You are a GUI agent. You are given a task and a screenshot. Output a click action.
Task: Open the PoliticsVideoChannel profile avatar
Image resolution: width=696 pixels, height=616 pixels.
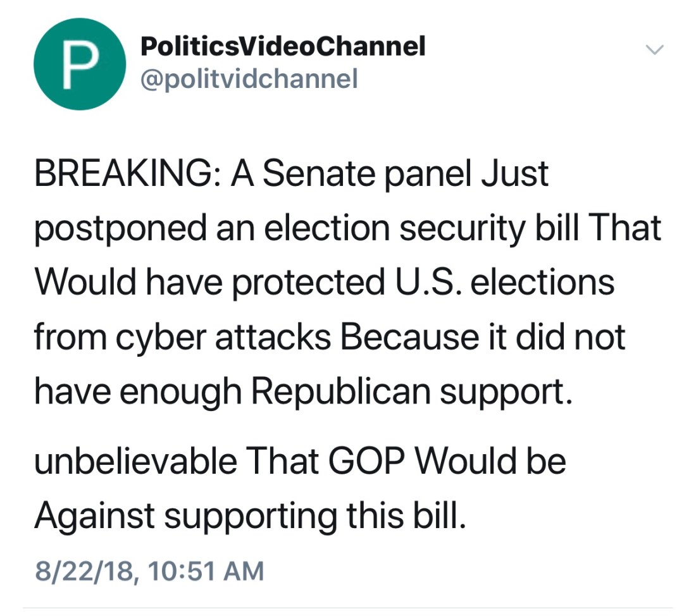point(79,64)
